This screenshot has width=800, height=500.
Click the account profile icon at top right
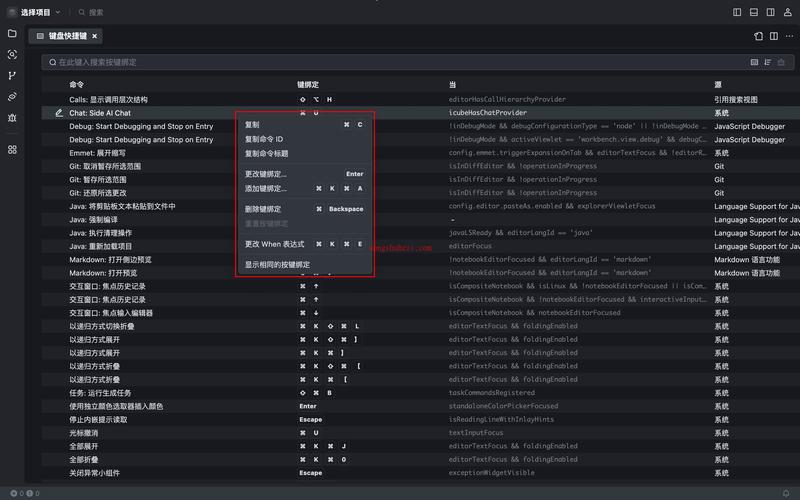(787, 12)
